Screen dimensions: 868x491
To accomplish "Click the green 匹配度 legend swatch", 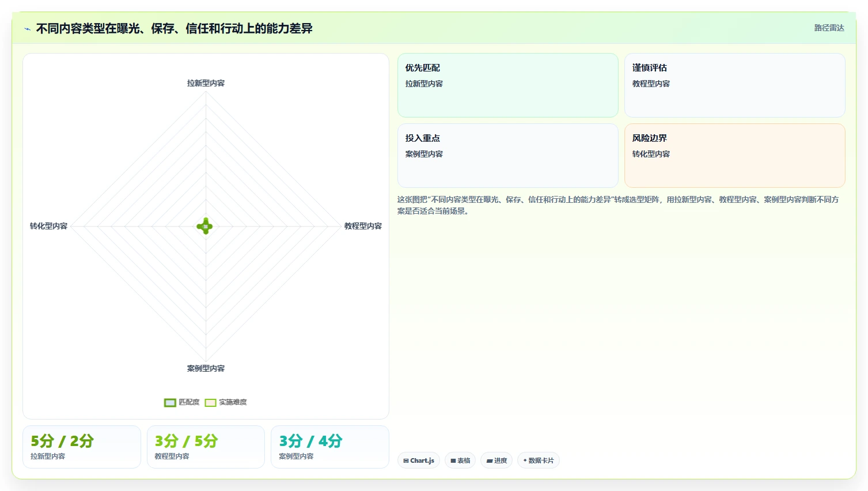I will coord(170,403).
